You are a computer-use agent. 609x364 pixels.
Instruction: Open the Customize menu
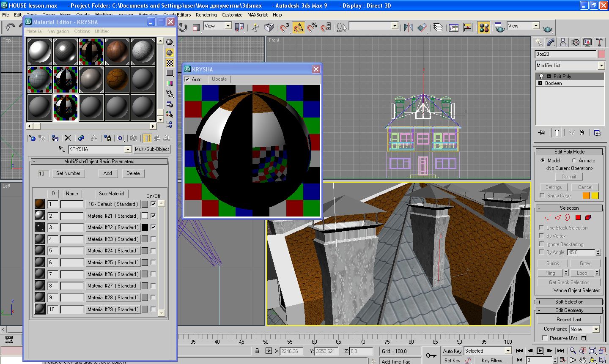pyautogui.click(x=232, y=15)
